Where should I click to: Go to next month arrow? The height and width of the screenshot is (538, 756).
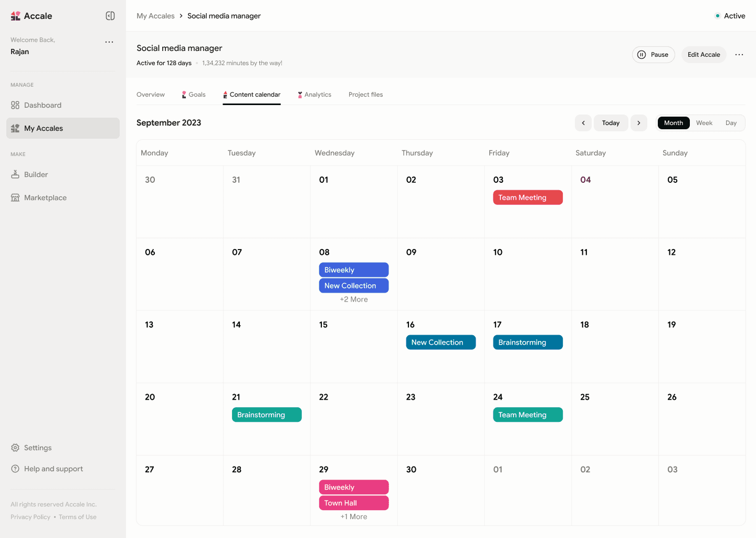[639, 123]
